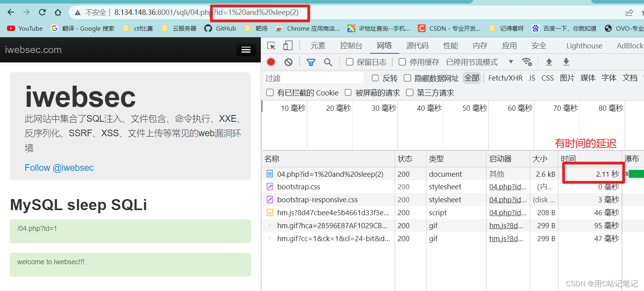This screenshot has height=291, width=644.
Task: Switch to 网络 tab
Action: point(384,46)
